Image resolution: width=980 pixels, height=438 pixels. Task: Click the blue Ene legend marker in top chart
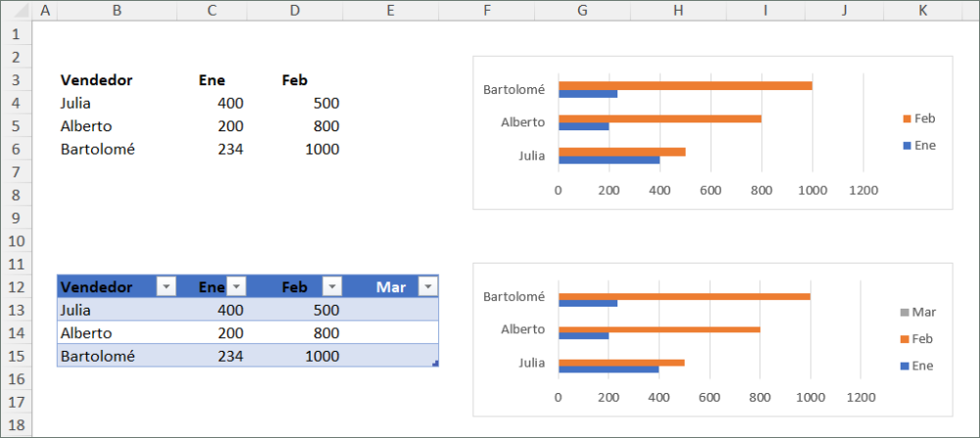[x=906, y=145]
